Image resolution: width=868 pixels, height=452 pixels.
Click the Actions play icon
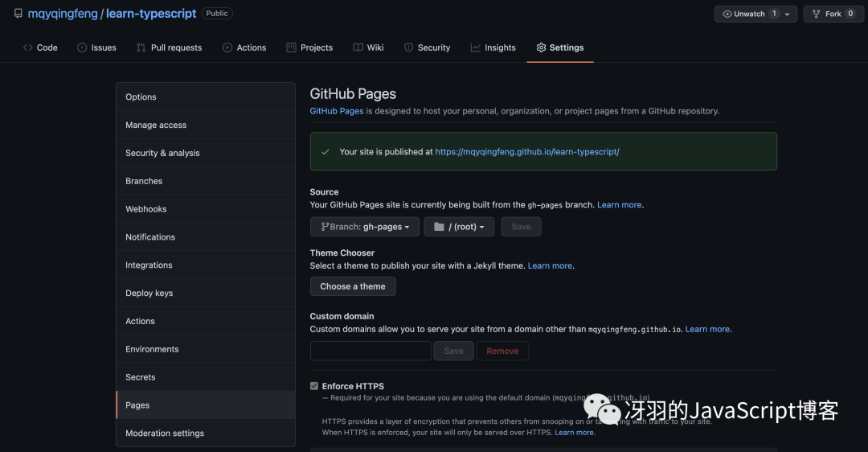tap(227, 47)
